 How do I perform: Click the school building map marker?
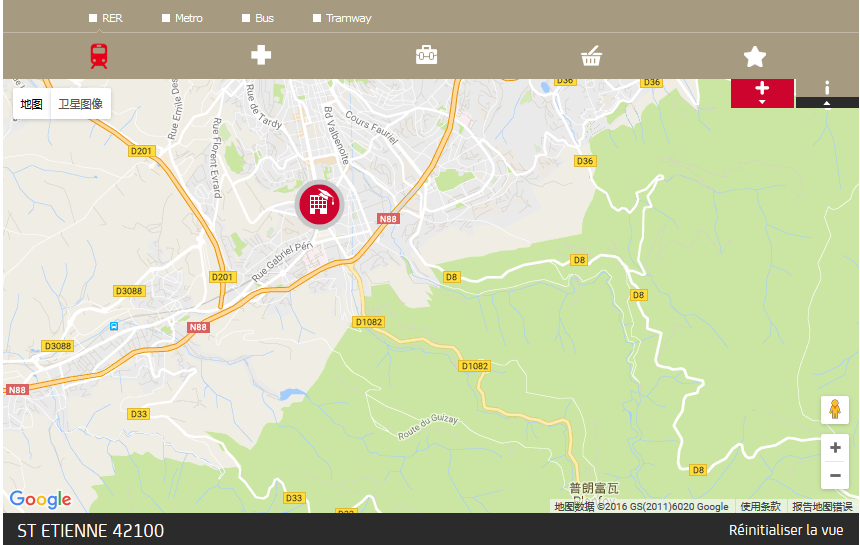319,204
